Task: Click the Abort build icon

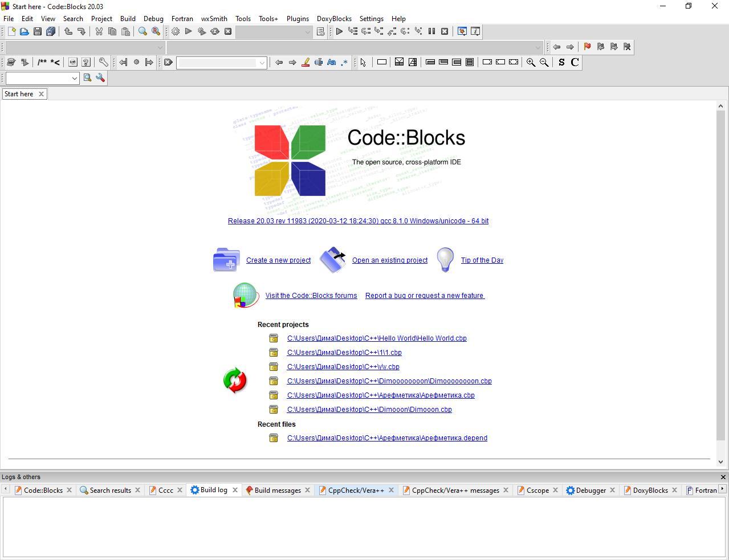Action: coord(228,32)
